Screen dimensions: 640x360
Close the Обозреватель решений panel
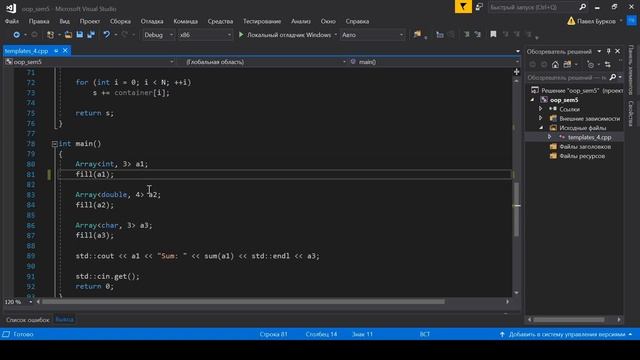pos(618,51)
